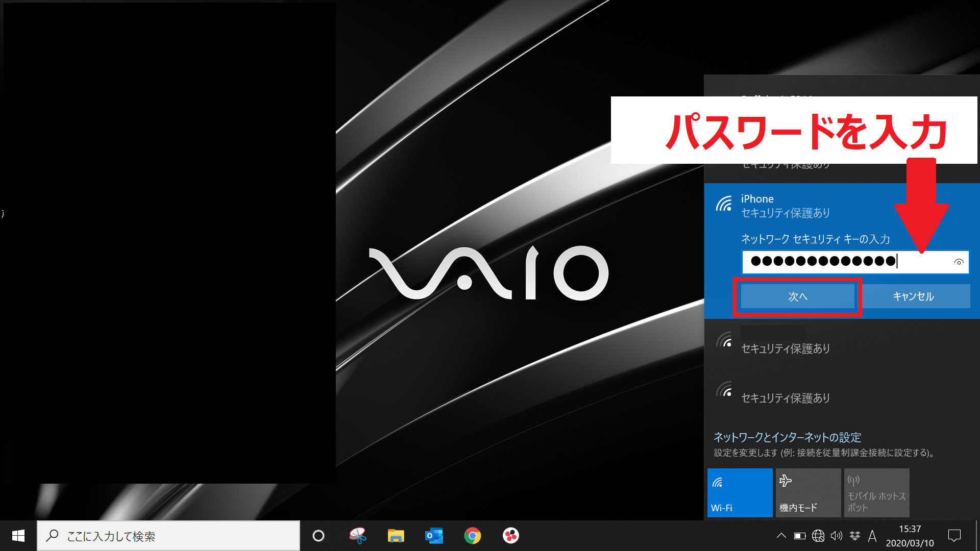Show hidden system tray icons

(x=781, y=536)
